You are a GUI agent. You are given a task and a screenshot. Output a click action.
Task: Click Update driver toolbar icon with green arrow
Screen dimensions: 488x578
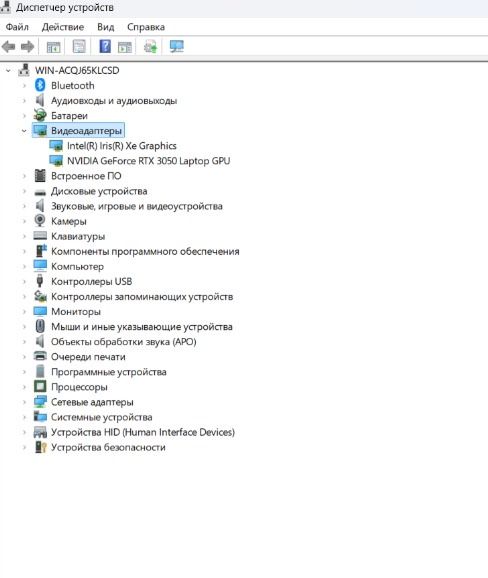pos(150,47)
